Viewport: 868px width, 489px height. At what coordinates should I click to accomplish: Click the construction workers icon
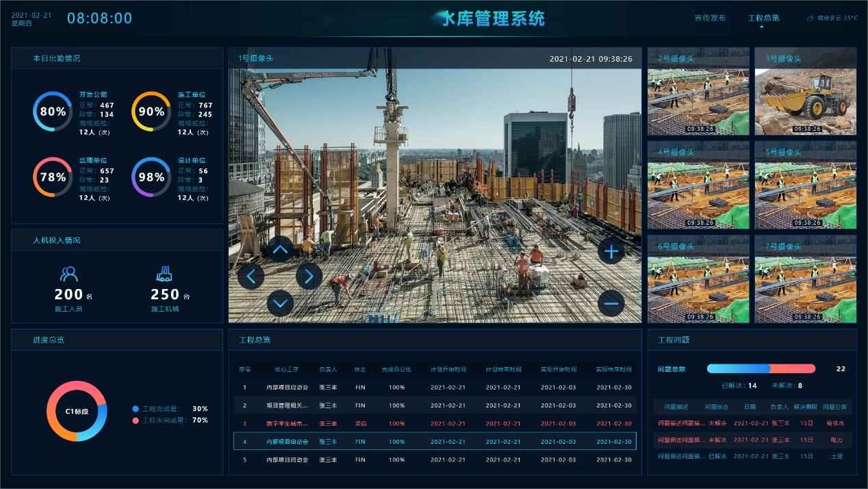(x=68, y=275)
